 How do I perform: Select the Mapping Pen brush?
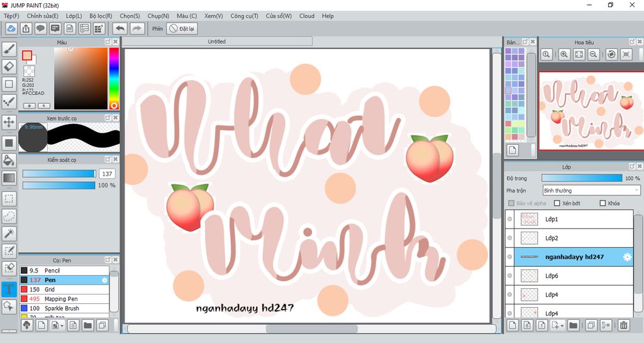65,299
